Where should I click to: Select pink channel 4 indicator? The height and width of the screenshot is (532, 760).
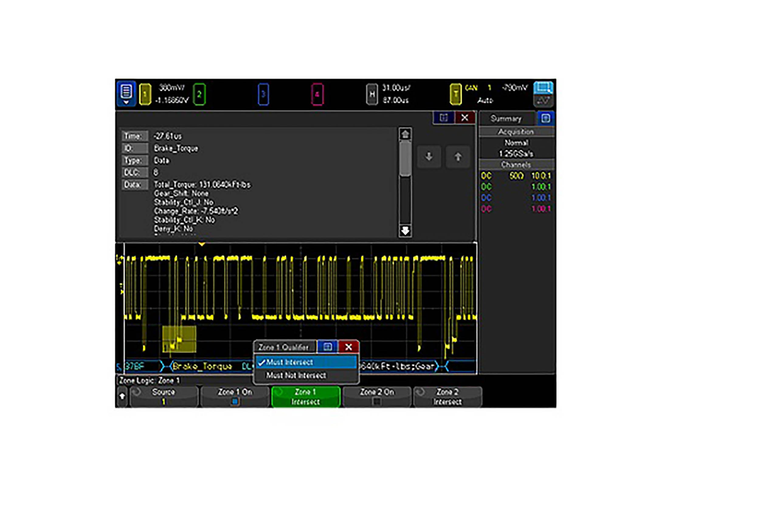coord(317,94)
